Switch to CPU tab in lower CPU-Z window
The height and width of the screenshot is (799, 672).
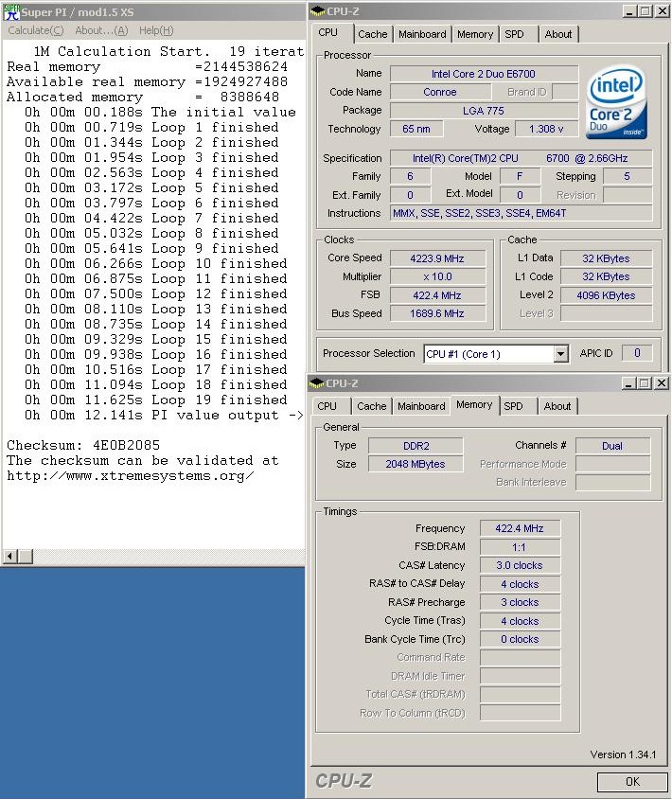tap(327, 406)
